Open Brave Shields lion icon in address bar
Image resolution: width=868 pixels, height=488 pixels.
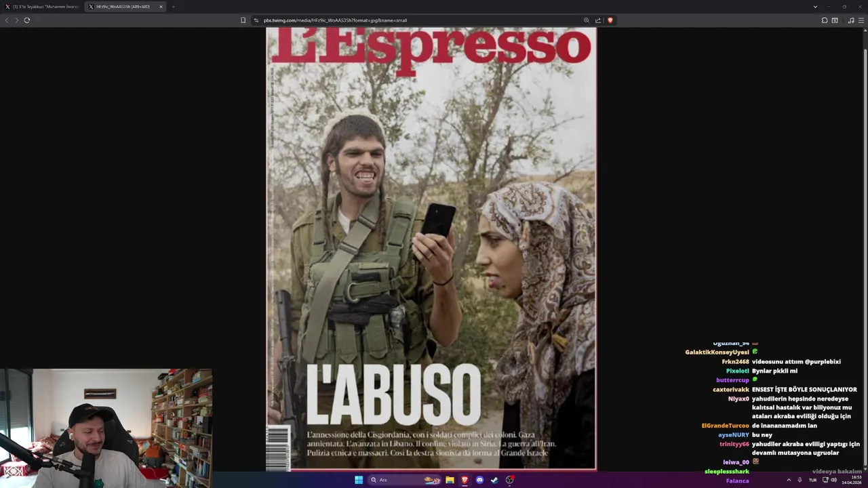[x=610, y=20]
